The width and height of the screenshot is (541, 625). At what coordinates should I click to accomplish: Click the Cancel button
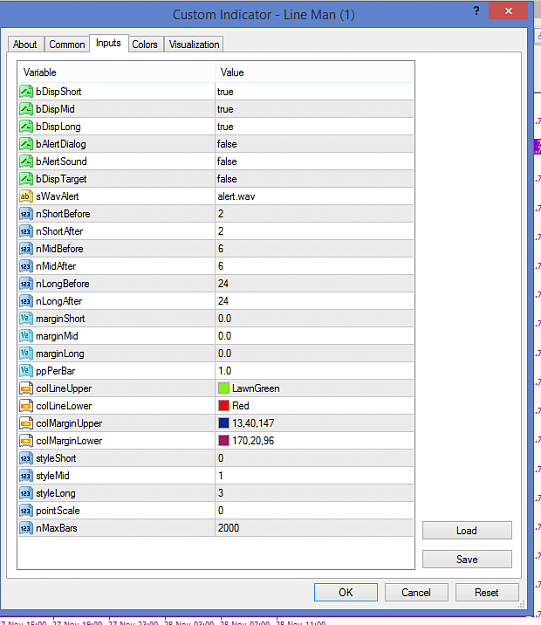click(x=416, y=592)
